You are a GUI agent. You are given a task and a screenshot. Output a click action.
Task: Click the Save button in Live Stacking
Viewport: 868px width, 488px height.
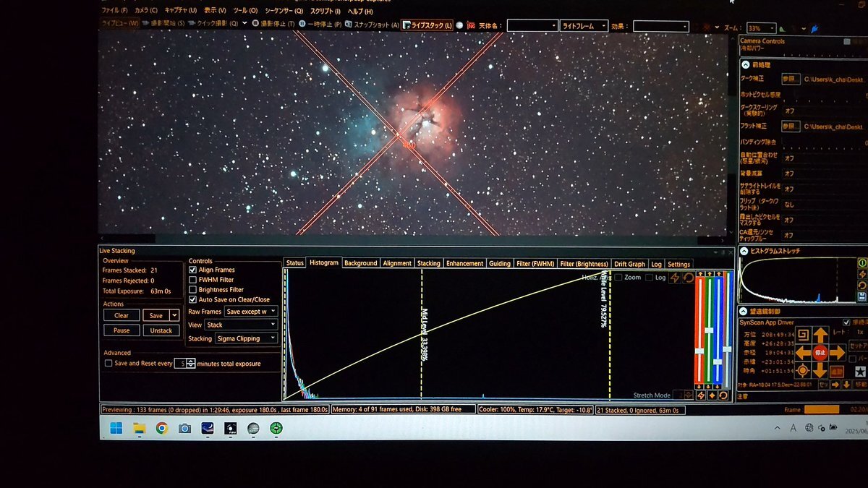156,315
